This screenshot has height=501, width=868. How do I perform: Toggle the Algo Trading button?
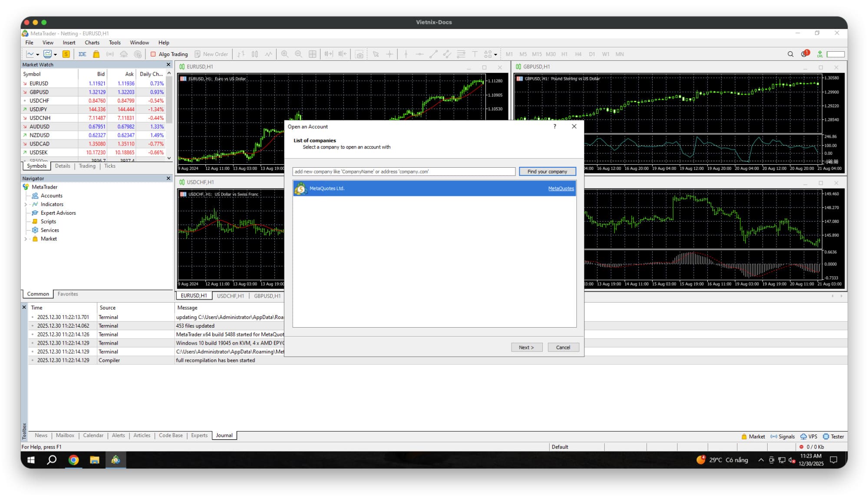coord(169,54)
